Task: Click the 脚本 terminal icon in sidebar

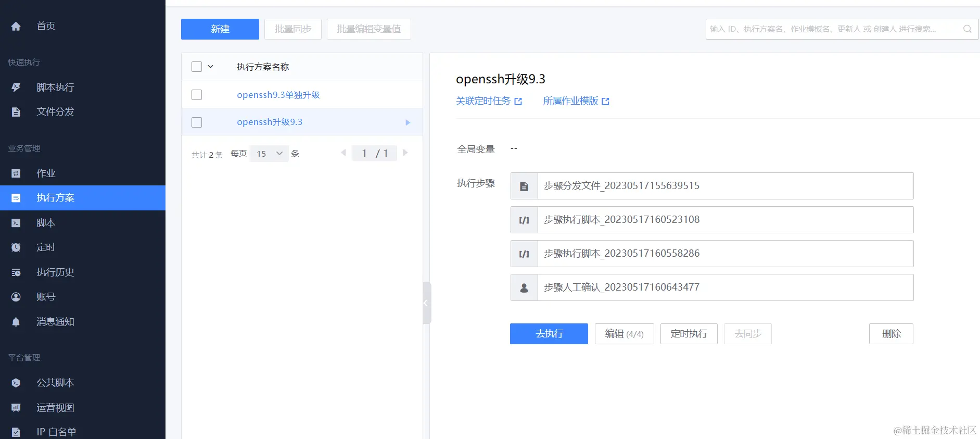Action: pos(16,223)
